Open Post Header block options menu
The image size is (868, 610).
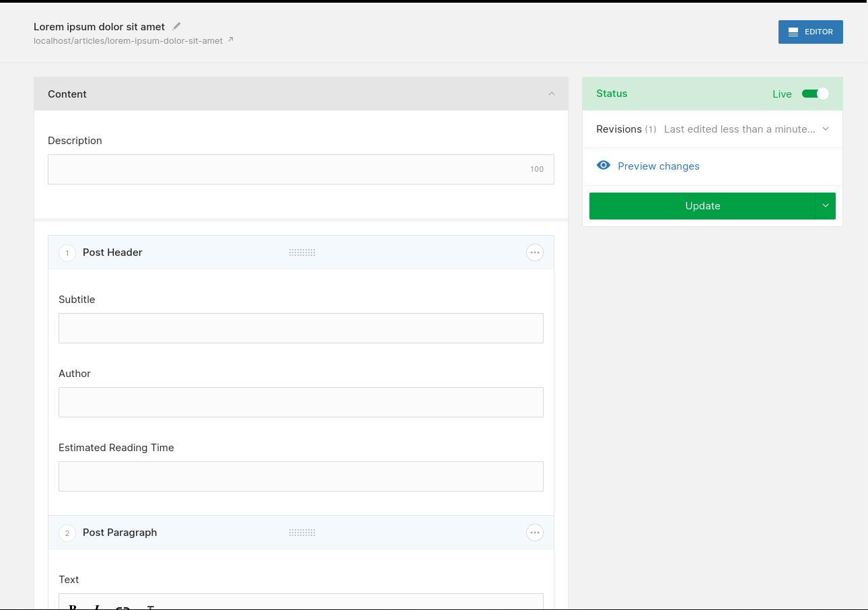(x=535, y=252)
